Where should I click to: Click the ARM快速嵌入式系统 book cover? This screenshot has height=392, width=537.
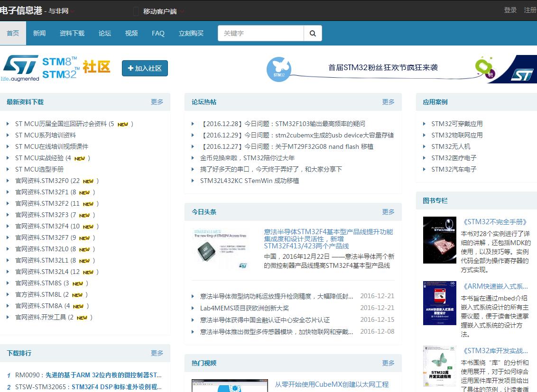coord(439,303)
